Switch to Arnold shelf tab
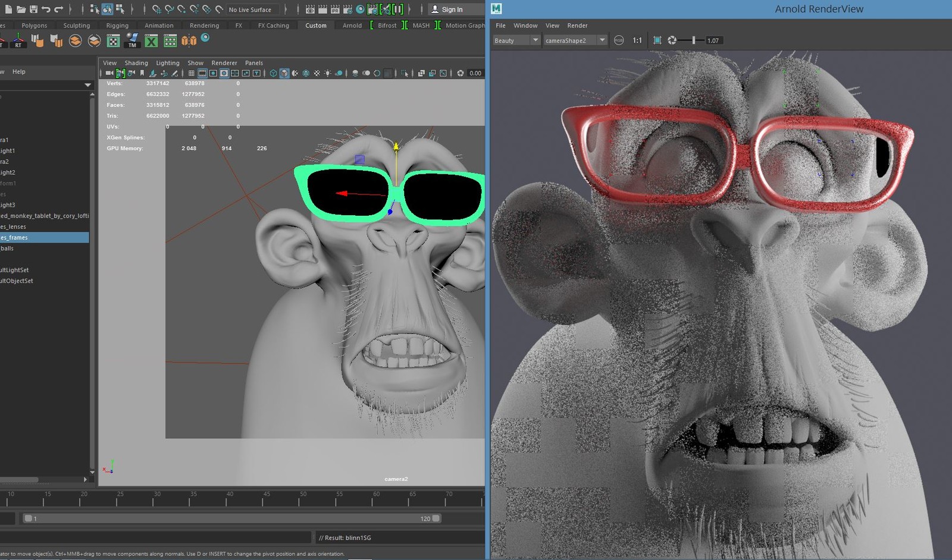This screenshot has width=952, height=560. pos(352,26)
